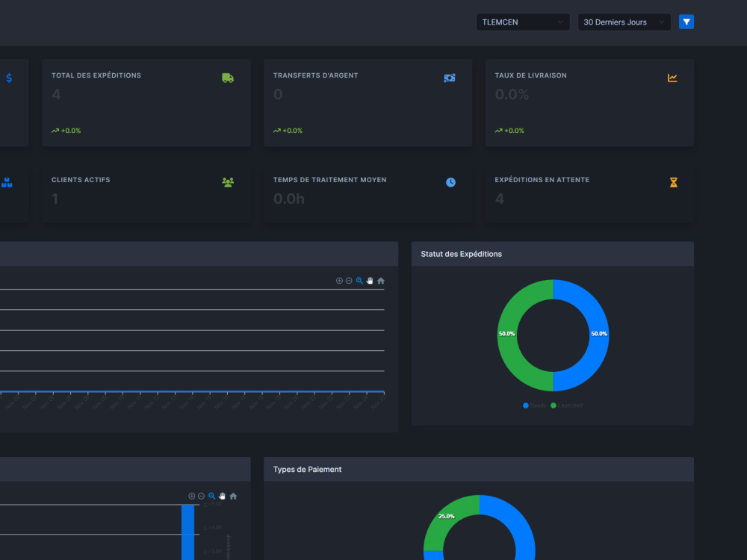Reset zoom with home icon on upper chart

point(381,281)
